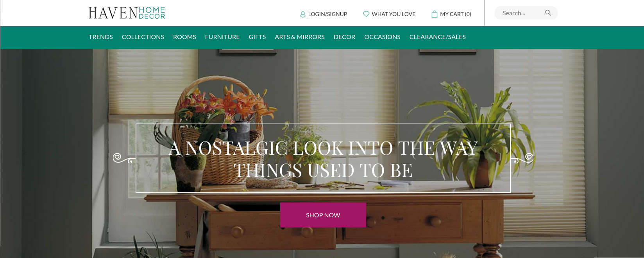Open the Collections menu

(143, 37)
